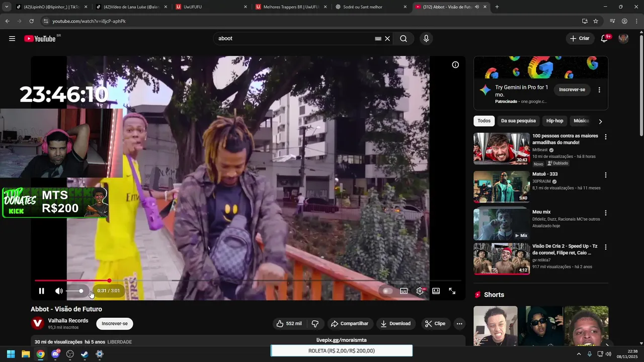
Task: Open Matuê - 333 video thumbnail
Action: pyautogui.click(x=502, y=187)
